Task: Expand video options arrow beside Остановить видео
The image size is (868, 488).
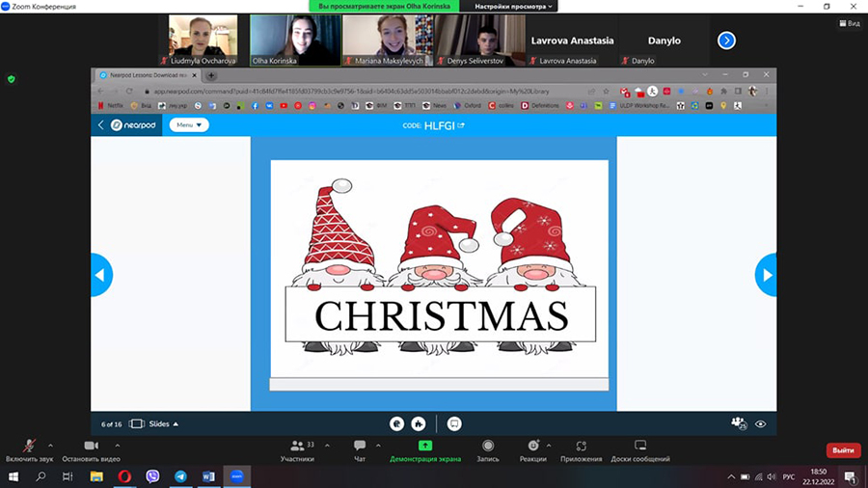Action: [x=118, y=445]
